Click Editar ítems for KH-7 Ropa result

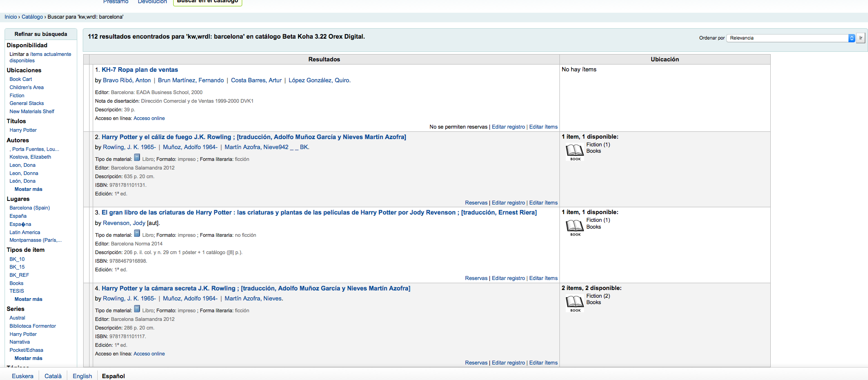tap(543, 127)
